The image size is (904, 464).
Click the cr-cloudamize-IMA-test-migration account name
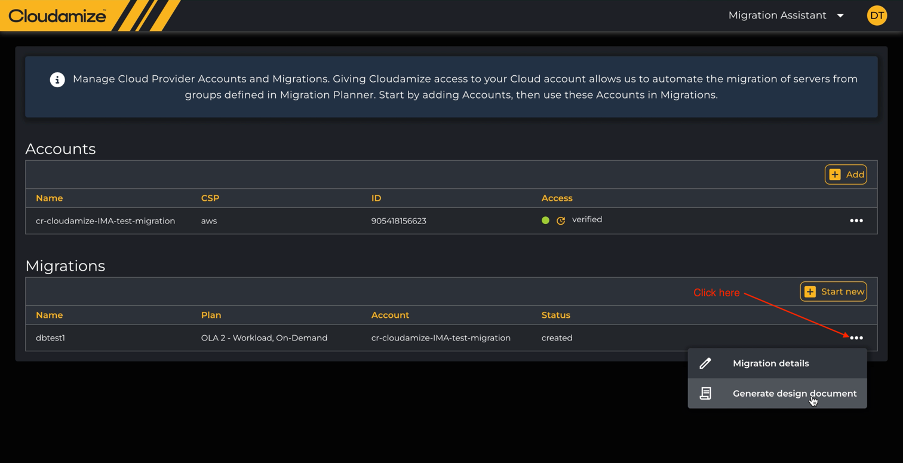105,220
